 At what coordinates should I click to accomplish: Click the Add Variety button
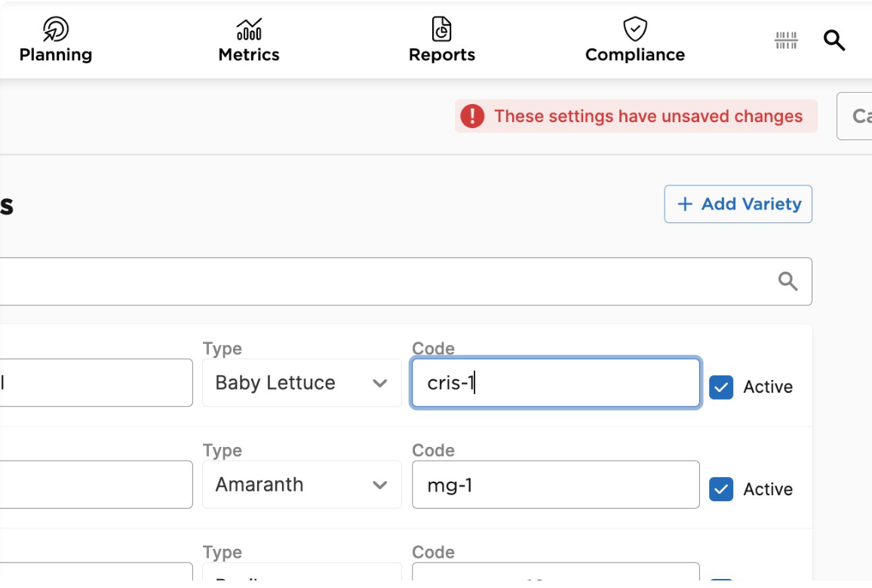click(x=738, y=204)
